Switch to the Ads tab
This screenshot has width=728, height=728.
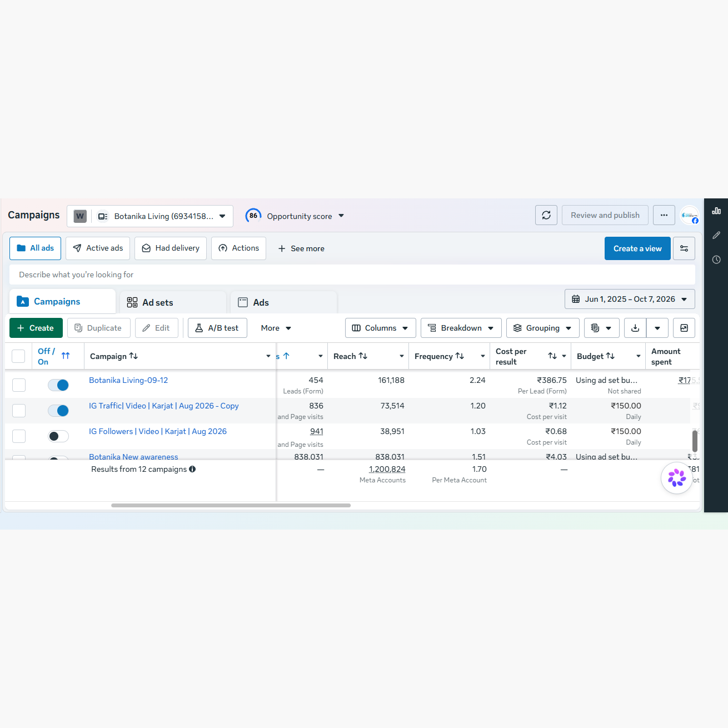283,302
